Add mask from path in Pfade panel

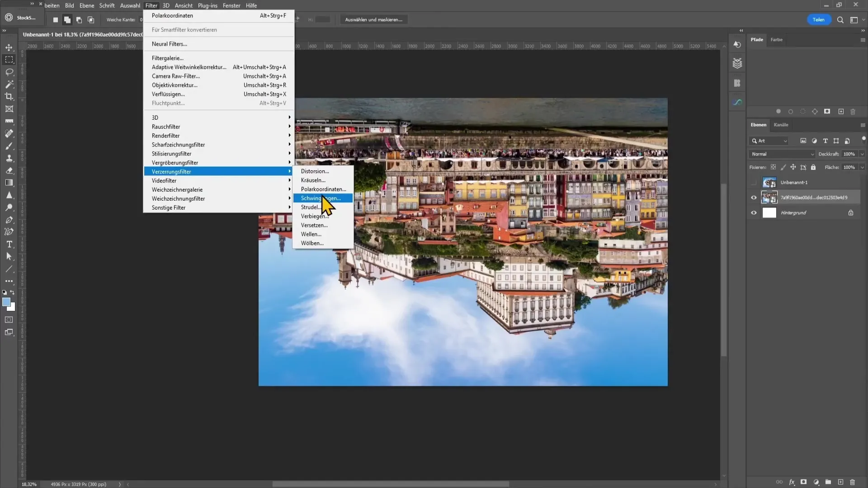(x=827, y=112)
